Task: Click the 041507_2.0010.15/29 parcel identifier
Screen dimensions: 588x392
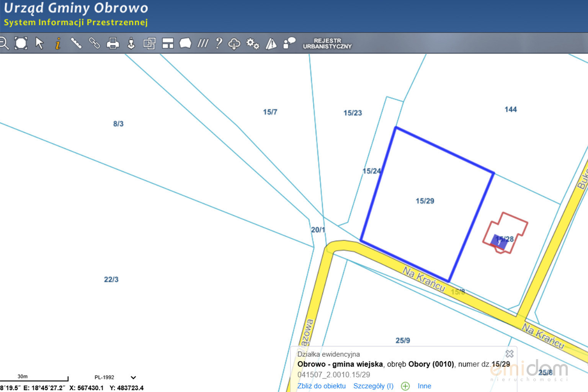Action: 334,375
